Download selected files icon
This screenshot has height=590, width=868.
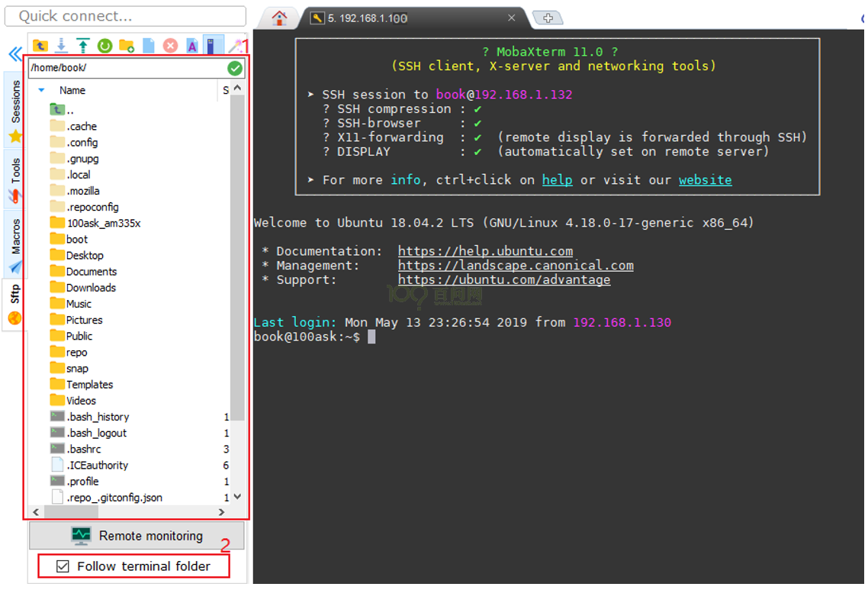[62, 46]
